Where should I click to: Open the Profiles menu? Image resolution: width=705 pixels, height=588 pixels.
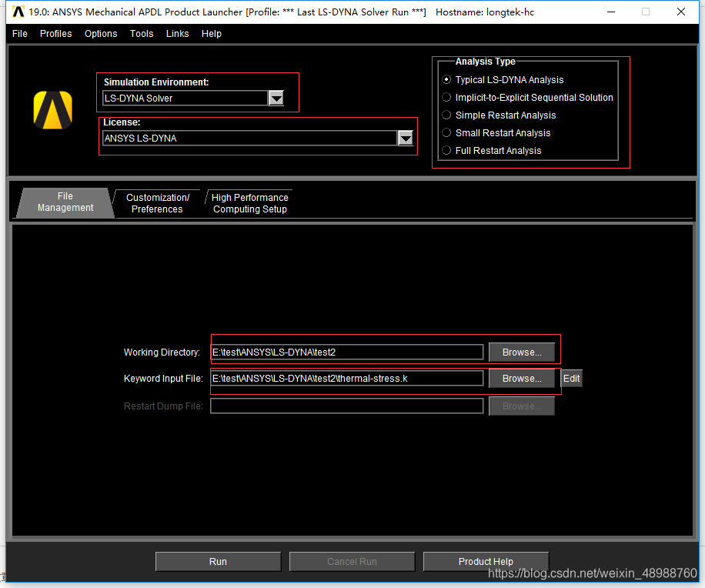point(55,34)
